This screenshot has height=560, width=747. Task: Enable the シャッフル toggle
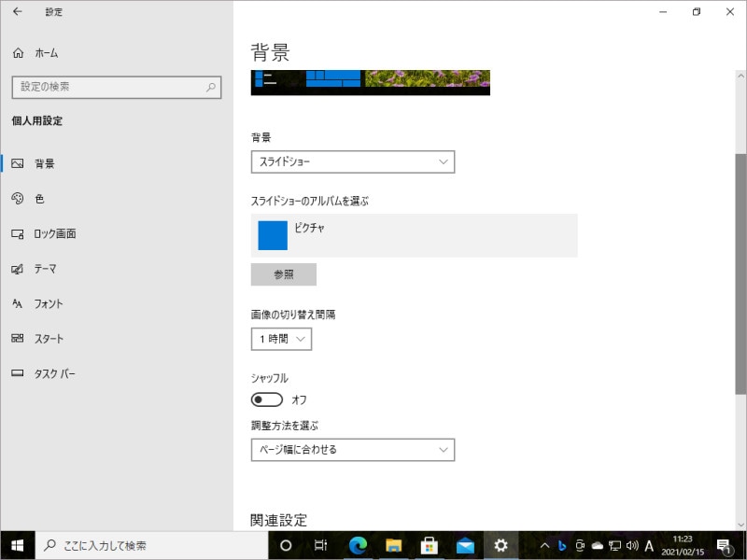coord(266,399)
